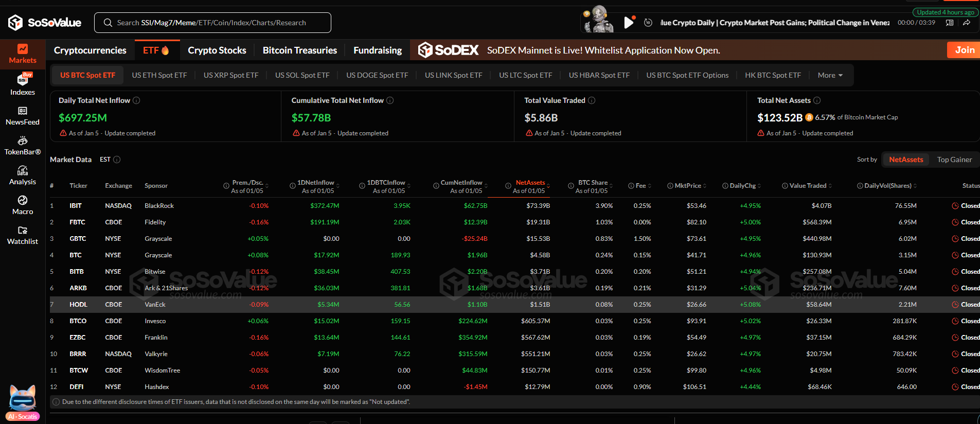Open the Indexes SSI icon

(23, 80)
